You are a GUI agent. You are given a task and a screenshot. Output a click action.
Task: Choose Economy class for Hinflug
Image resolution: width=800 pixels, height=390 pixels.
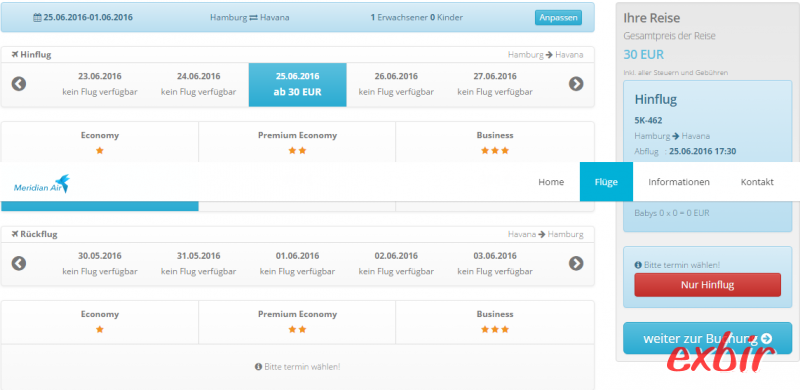tap(100, 142)
